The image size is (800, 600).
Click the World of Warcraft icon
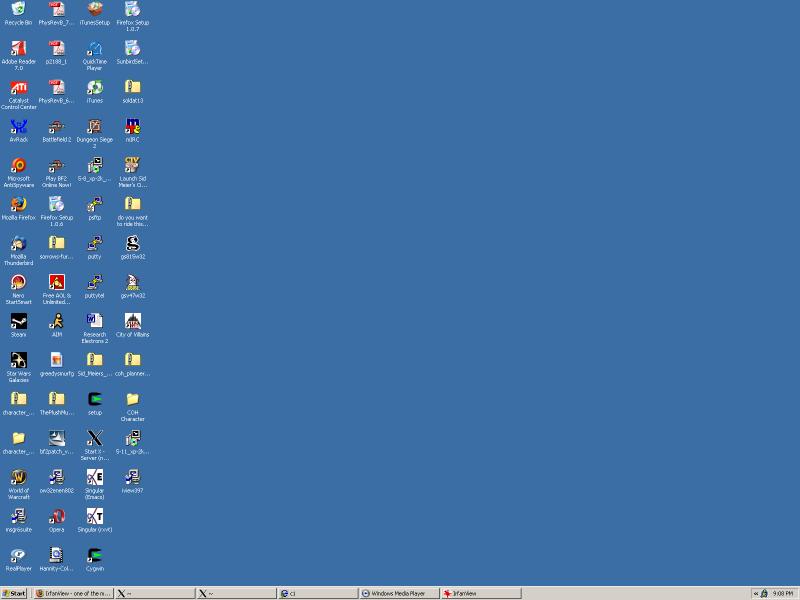pyautogui.click(x=18, y=477)
